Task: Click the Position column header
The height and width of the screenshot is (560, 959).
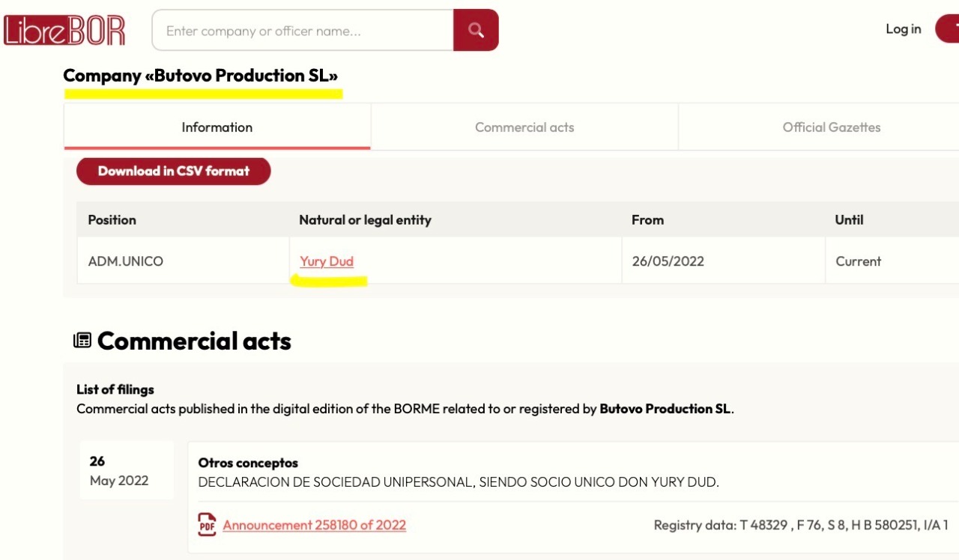Action: (x=112, y=220)
